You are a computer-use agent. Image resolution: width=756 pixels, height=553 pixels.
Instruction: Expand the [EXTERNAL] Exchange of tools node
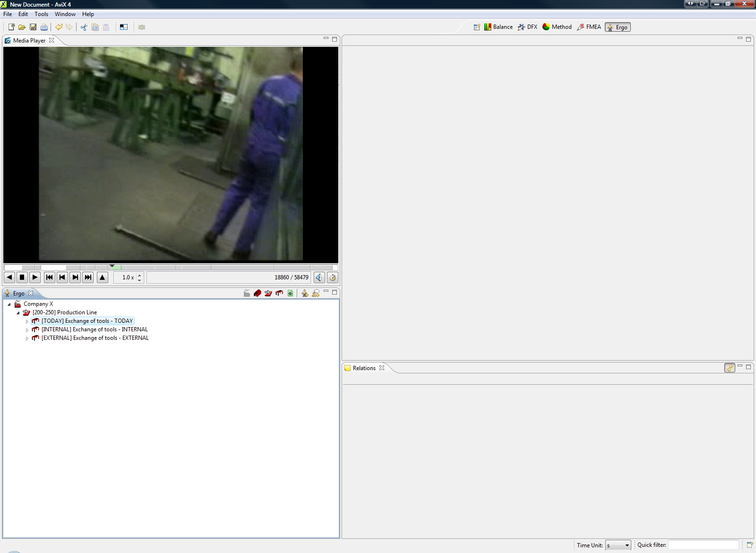(27, 338)
